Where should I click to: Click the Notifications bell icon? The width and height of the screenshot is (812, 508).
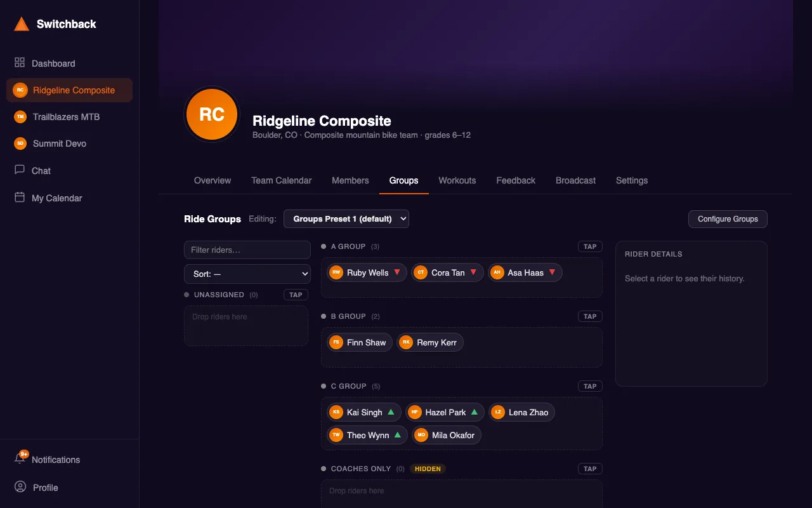(20, 458)
